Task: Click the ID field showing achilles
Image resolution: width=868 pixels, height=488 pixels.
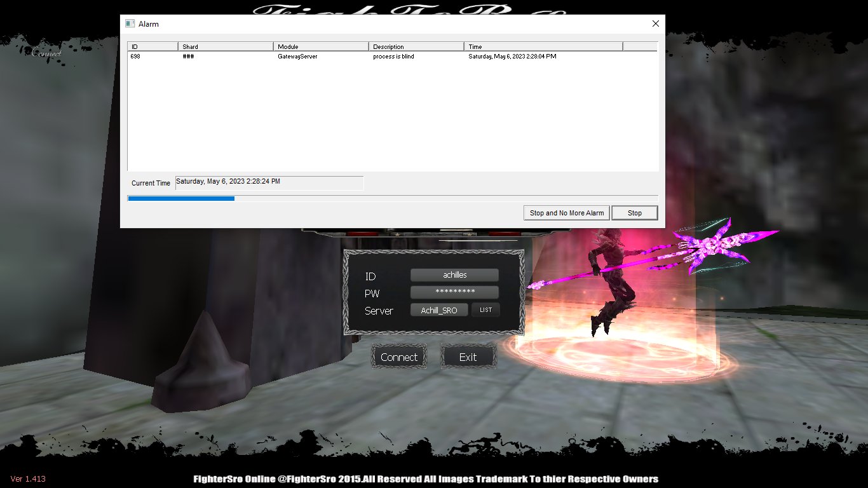Action: (454, 275)
